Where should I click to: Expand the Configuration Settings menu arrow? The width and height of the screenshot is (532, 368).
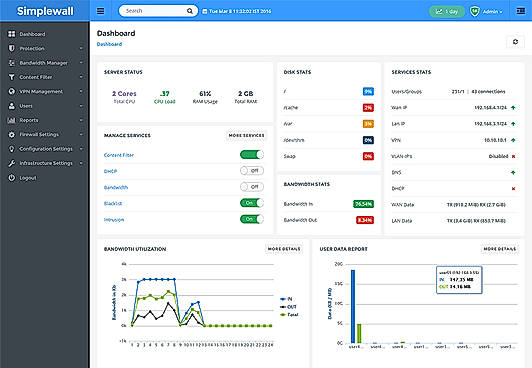(x=81, y=149)
